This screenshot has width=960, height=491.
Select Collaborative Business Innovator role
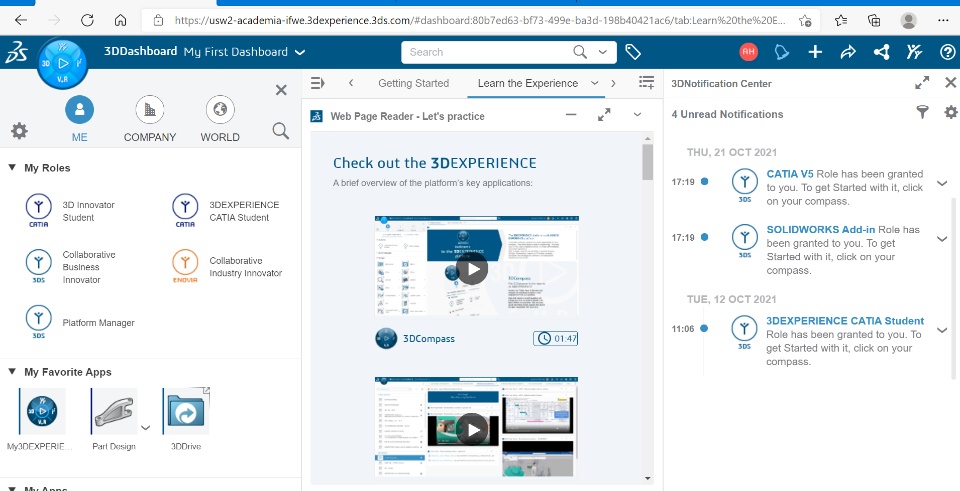[71, 267]
